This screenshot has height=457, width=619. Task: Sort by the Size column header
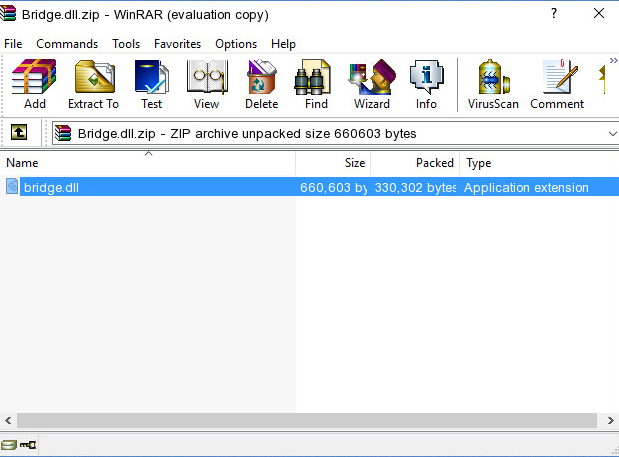point(333,163)
